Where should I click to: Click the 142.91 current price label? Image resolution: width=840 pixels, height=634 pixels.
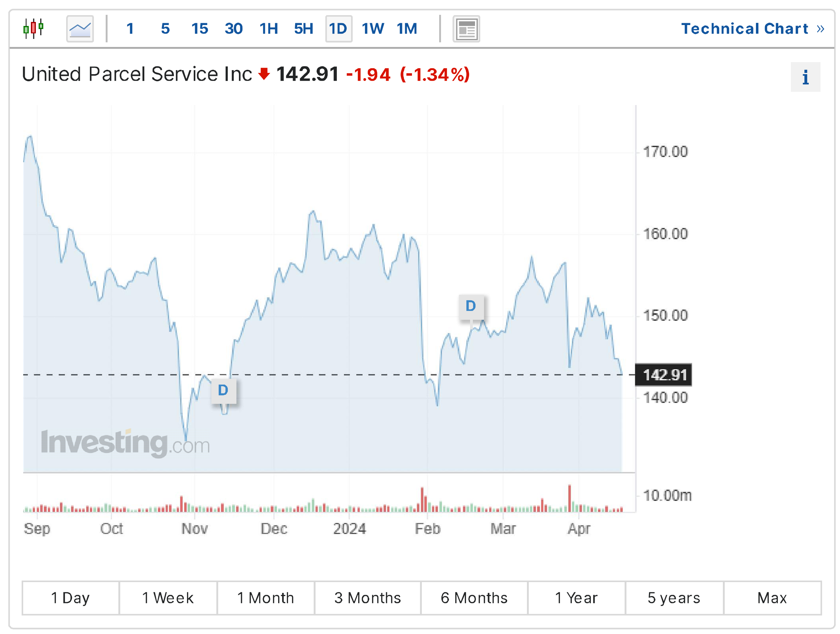click(x=664, y=375)
